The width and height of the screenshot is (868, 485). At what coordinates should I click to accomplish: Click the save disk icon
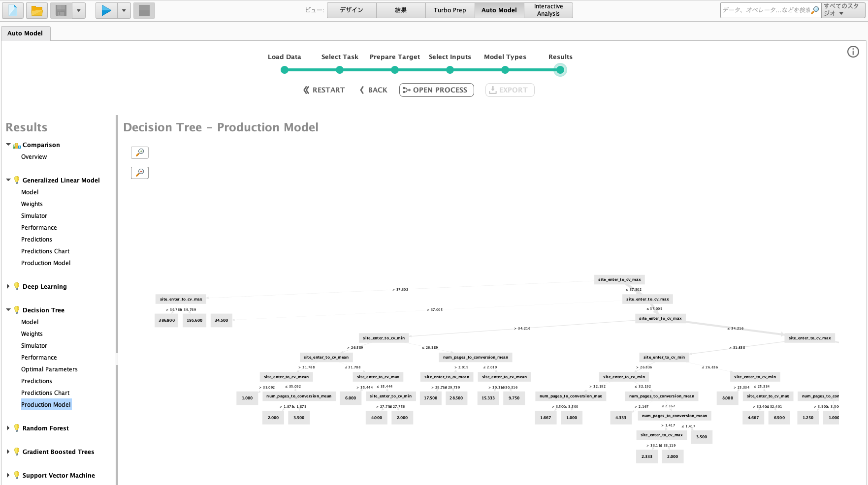(61, 10)
